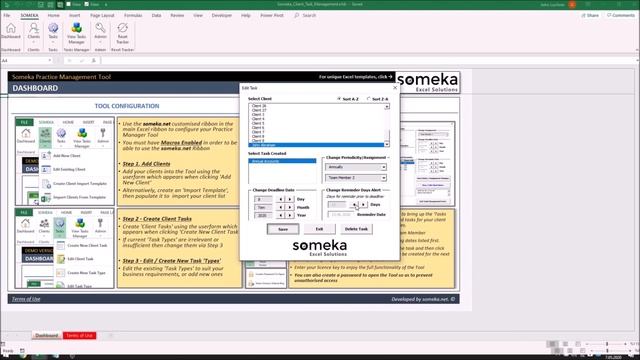Image resolution: width=640 pixels, height=360 pixels.
Task: Select Client 8 in the client list
Action: coord(258,136)
